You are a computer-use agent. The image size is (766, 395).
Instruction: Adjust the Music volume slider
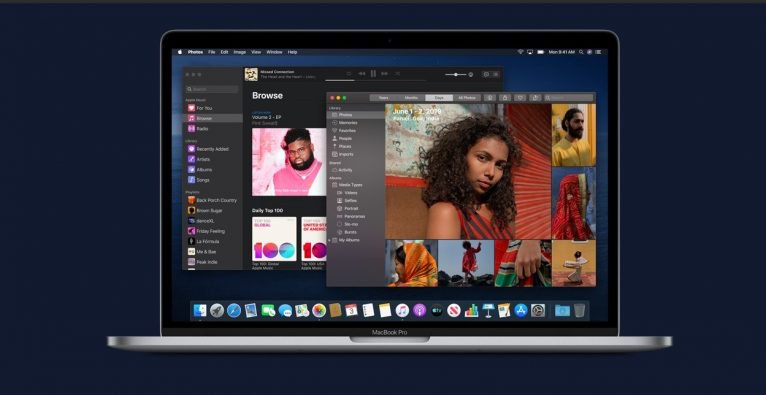[456, 74]
